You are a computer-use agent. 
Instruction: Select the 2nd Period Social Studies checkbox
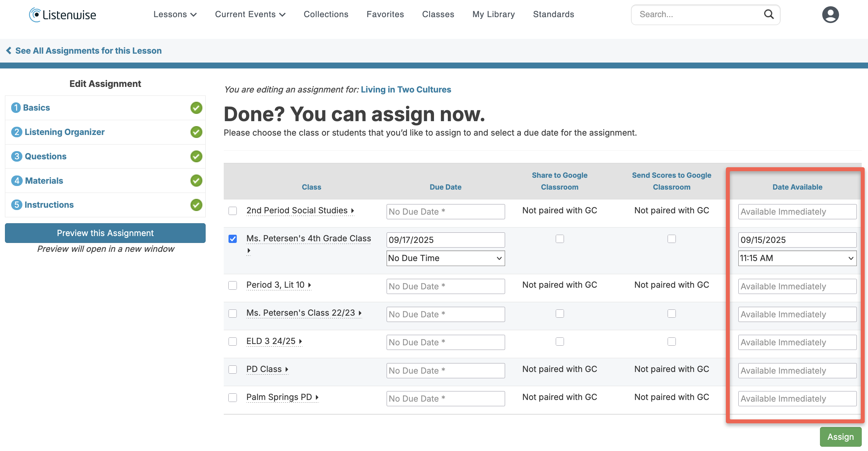click(x=233, y=211)
